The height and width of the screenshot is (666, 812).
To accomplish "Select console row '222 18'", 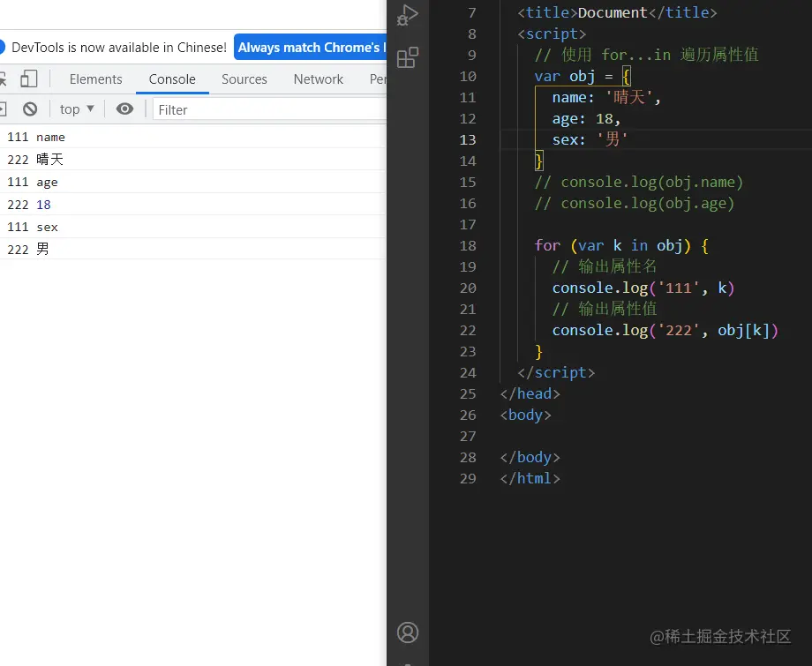I will click(x=192, y=205).
